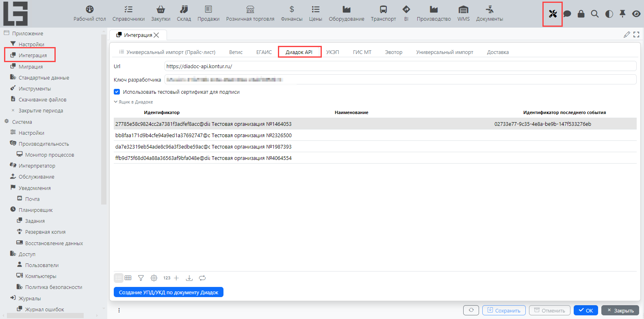Image resolution: width=644 pixels, height=319 pixels.
Task: Click the wrench settings icon in top bar
Action: 553,14
